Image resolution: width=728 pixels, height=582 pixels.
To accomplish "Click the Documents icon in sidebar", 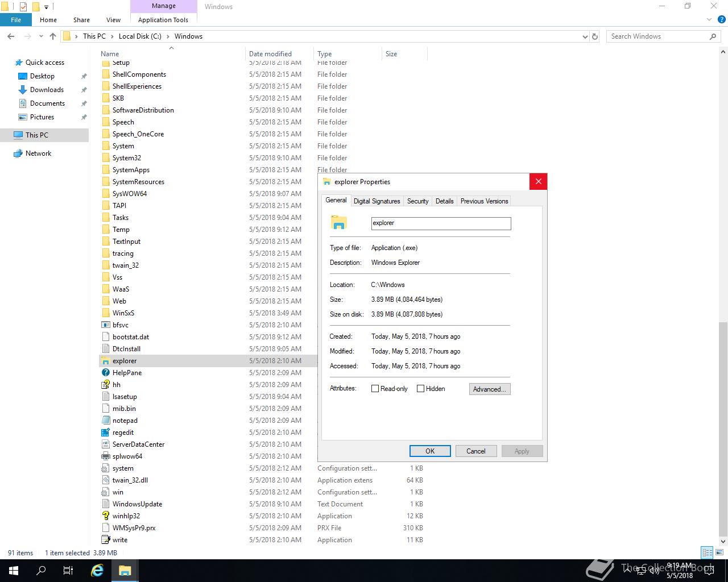I will 23,103.
